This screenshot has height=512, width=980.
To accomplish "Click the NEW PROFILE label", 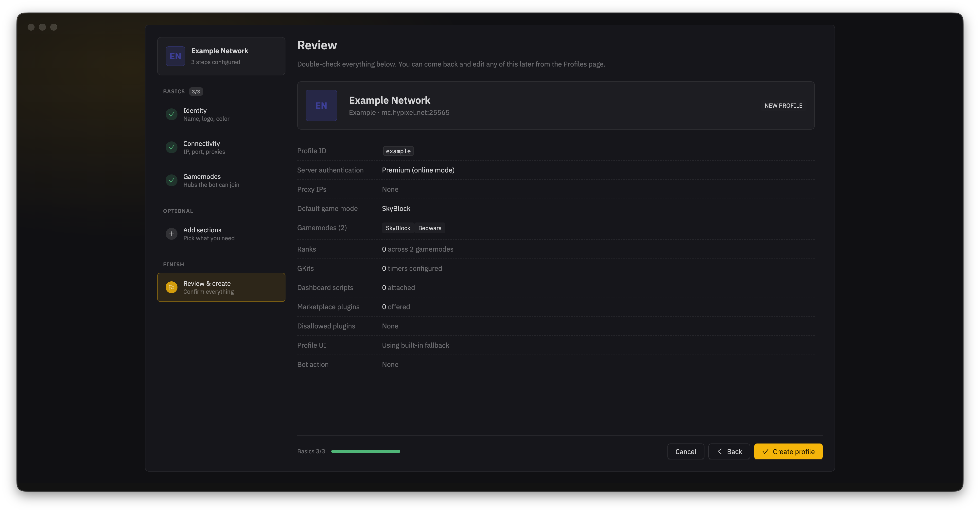I will tap(783, 106).
